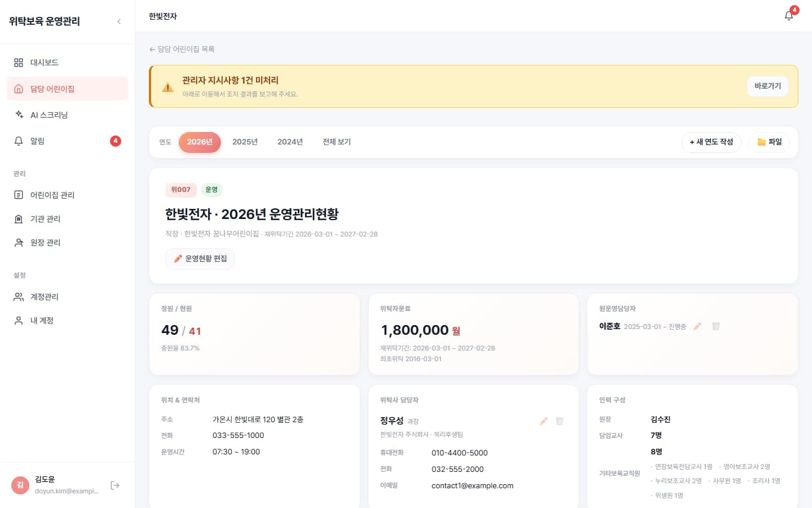Click the 김 user avatar
Image resolution: width=812 pixels, height=508 pixels.
[20, 485]
